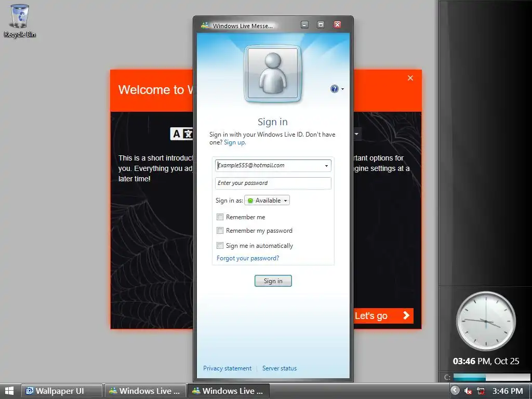Click the muted volume tray icon
Viewport: 532px width, 399px height.
click(468, 391)
